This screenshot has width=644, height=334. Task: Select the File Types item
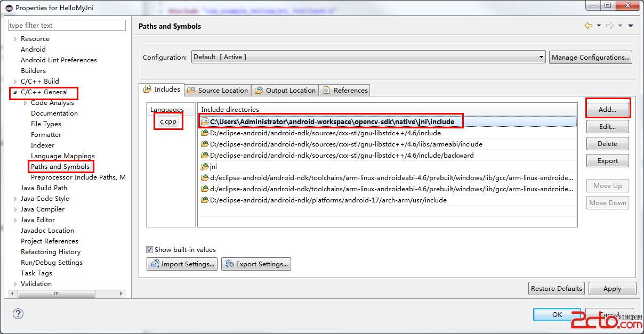[46, 124]
